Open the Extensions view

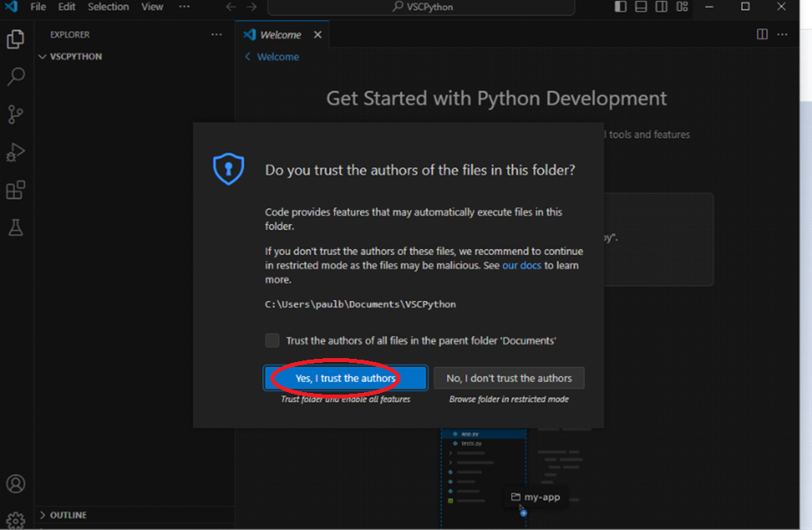point(16,190)
